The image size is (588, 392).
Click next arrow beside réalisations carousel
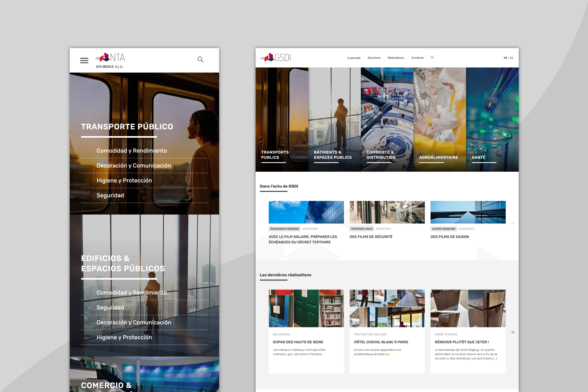pos(513,332)
